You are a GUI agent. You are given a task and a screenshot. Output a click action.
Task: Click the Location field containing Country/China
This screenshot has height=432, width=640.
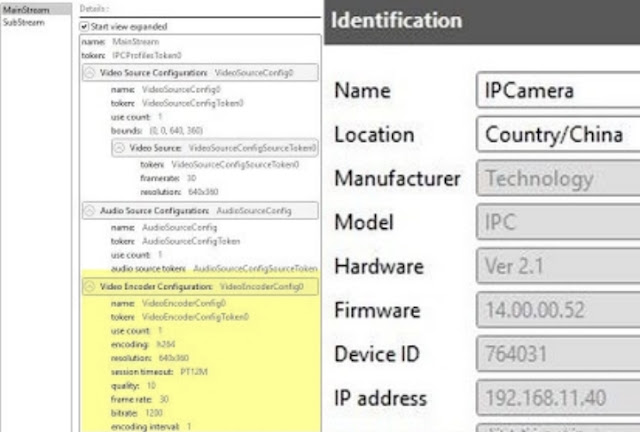click(558, 134)
